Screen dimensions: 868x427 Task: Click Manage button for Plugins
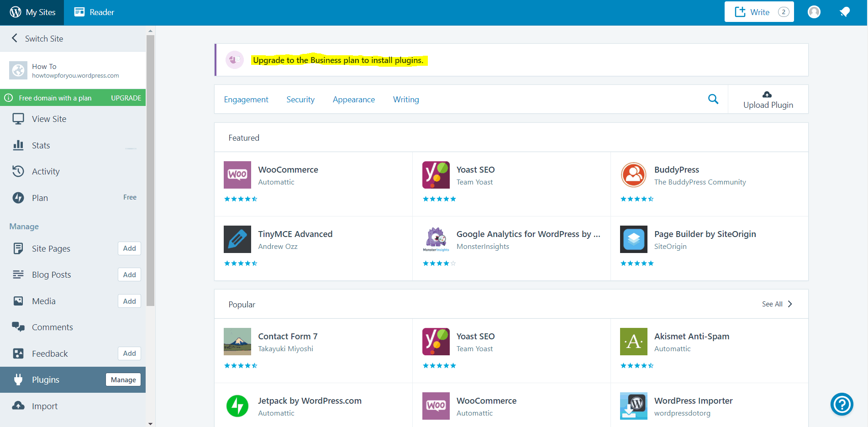click(123, 380)
